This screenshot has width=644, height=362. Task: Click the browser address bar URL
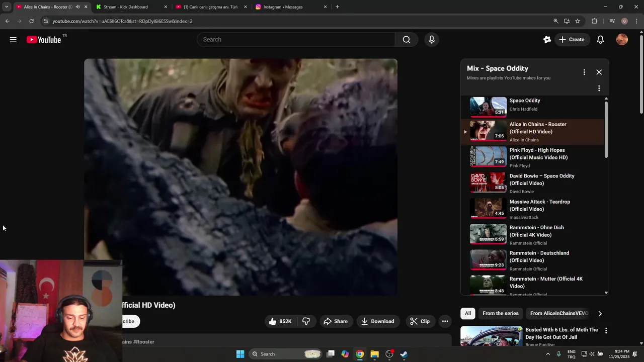(x=123, y=21)
